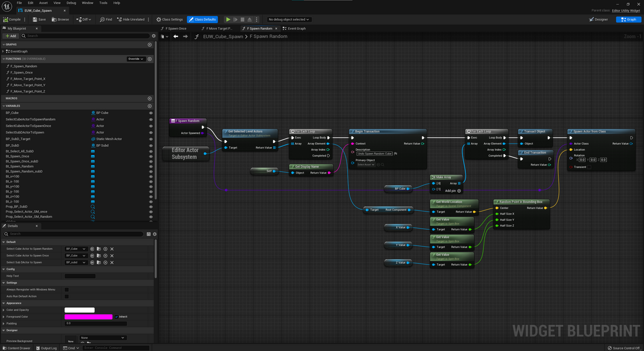
Task: Click the Add button in My Blueprint
Action: (x=10, y=36)
